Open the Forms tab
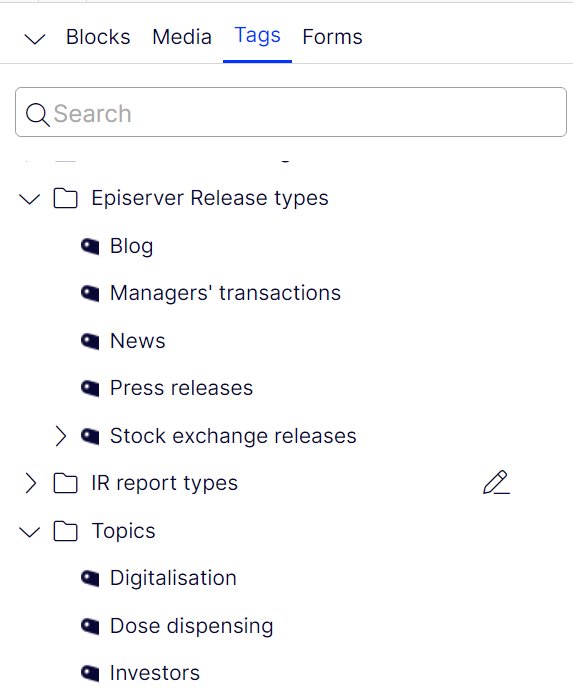The width and height of the screenshot is (573, 695). 332,37
